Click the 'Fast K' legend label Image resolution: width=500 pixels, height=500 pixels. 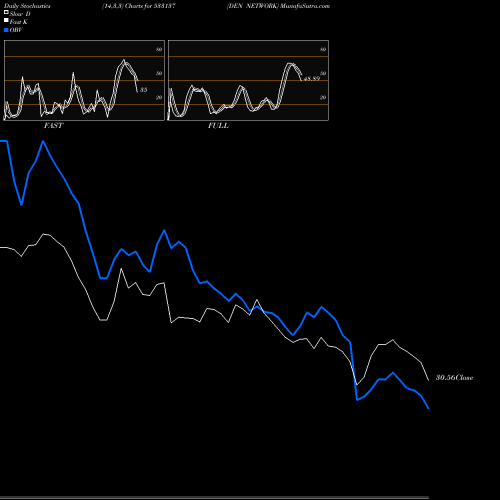coord(19,22)
